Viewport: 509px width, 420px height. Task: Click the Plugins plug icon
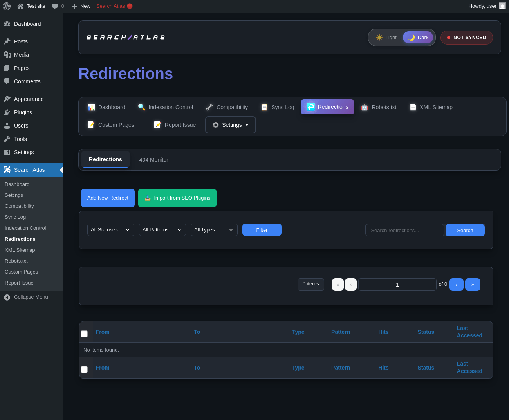pyautogui.click(x=7, y=112)
